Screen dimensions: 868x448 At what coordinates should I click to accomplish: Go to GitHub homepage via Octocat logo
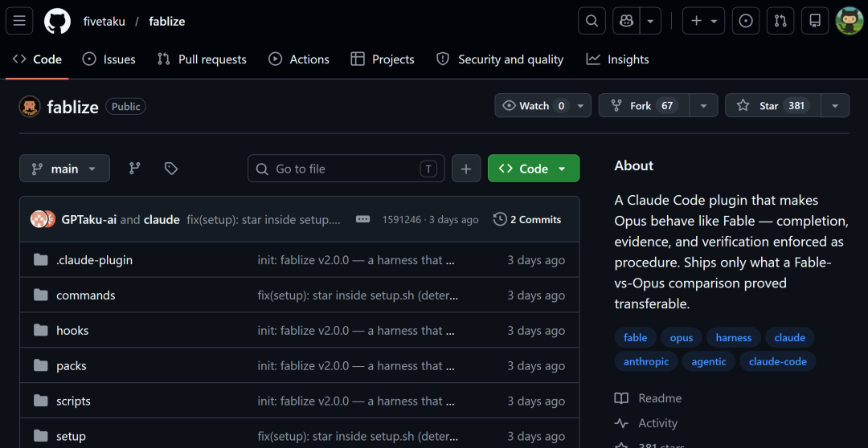[x=58, y=21]
